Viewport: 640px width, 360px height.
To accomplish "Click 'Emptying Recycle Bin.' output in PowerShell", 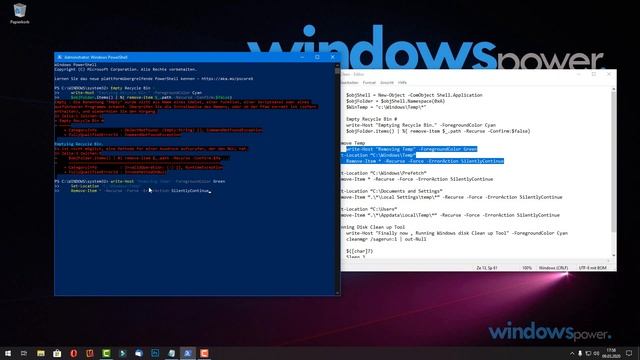I will [79, 144].
